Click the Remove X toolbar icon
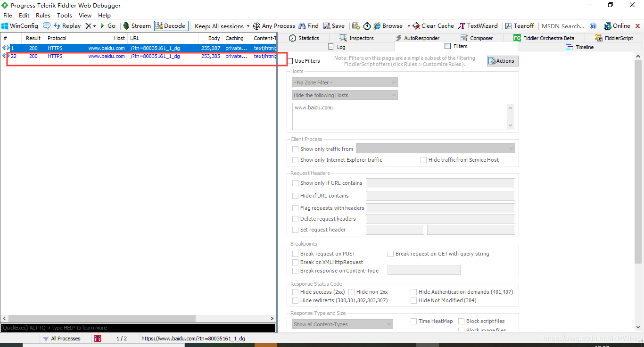 click(88, 26)
